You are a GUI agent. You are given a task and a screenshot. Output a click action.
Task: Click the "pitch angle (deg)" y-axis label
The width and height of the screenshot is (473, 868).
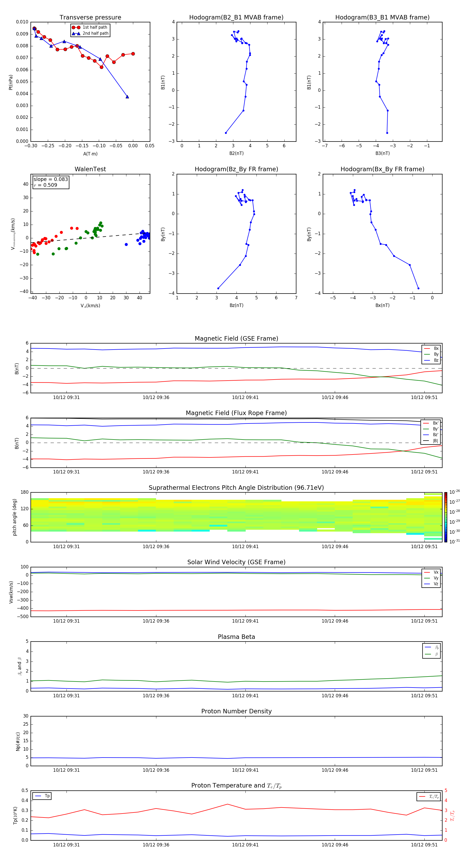tap(14, 517)
